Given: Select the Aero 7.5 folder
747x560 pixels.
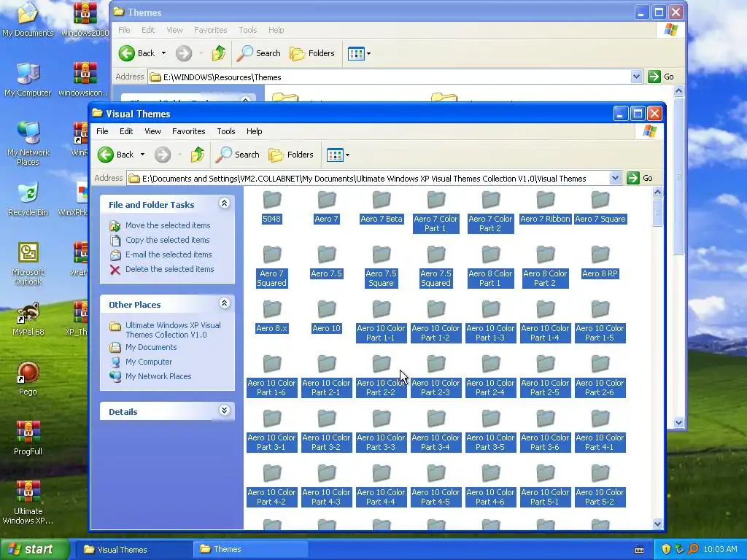Looking at the screenshot, I should coord(326,262).
